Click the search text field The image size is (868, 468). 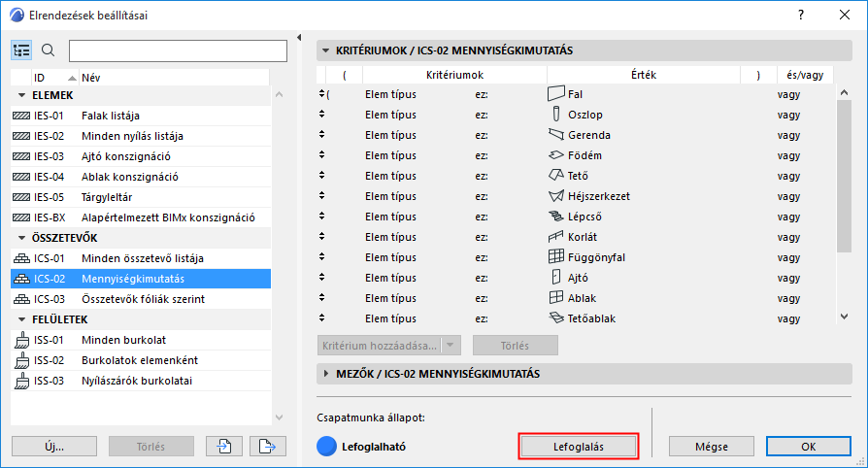pos(178,50)
